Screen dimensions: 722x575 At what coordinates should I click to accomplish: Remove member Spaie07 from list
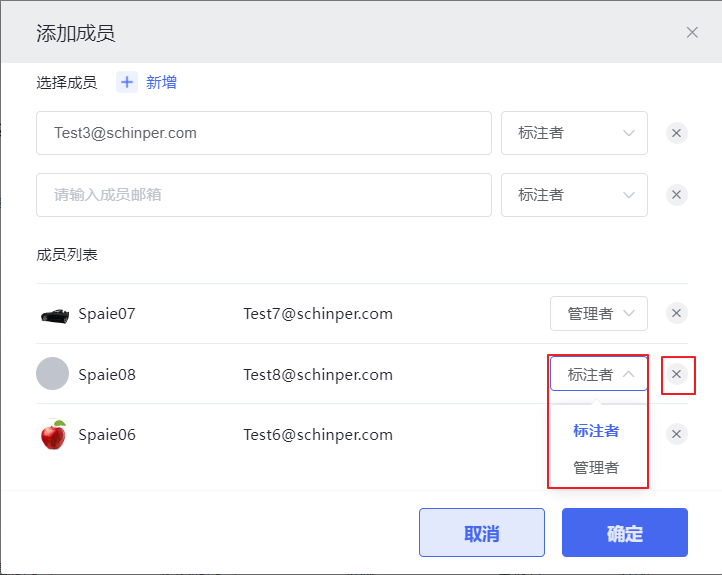[676, 313]
